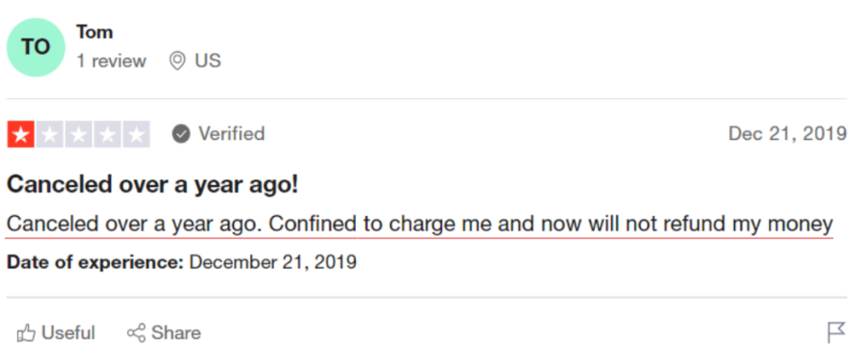Click the red first star rating
This screenshot has width=868, height=357.
[x=21, y=135]
